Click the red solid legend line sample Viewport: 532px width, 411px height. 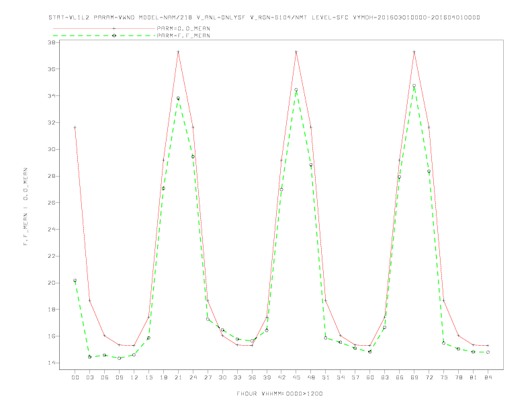click(104, 28)
